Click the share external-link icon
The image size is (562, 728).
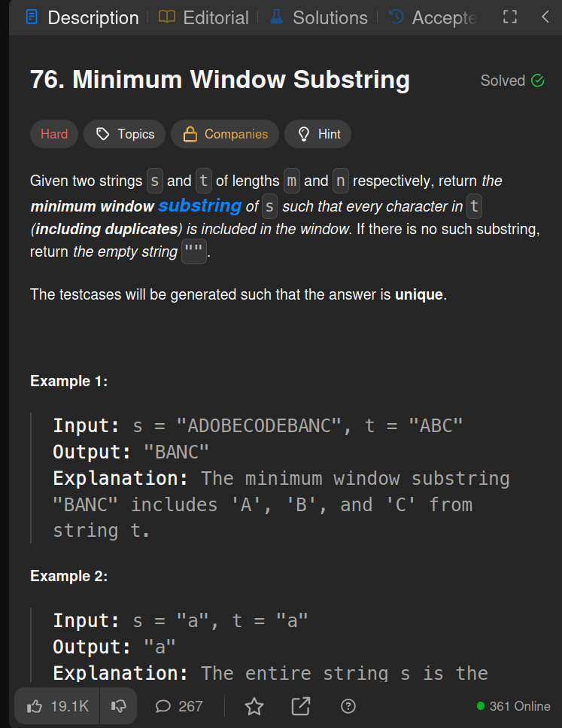point(301,706)
